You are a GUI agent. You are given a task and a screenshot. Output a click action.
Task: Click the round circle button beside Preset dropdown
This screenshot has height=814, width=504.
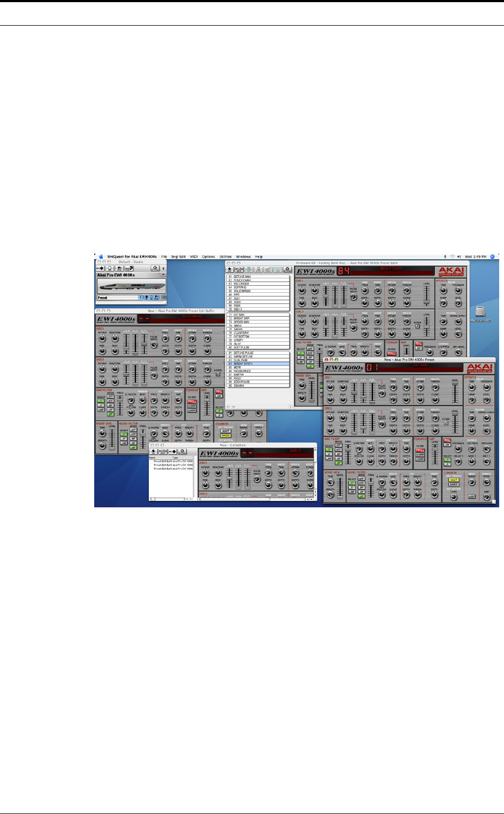tap(164, 298)
